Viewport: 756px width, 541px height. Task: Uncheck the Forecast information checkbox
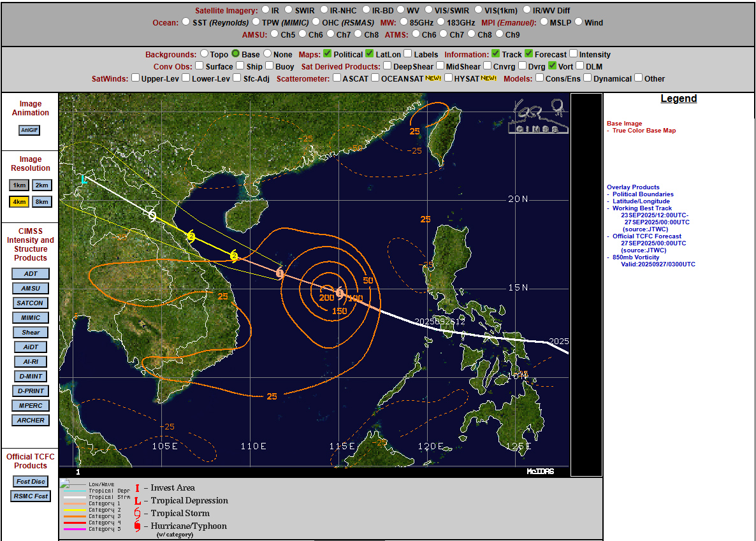pos(528,54)
